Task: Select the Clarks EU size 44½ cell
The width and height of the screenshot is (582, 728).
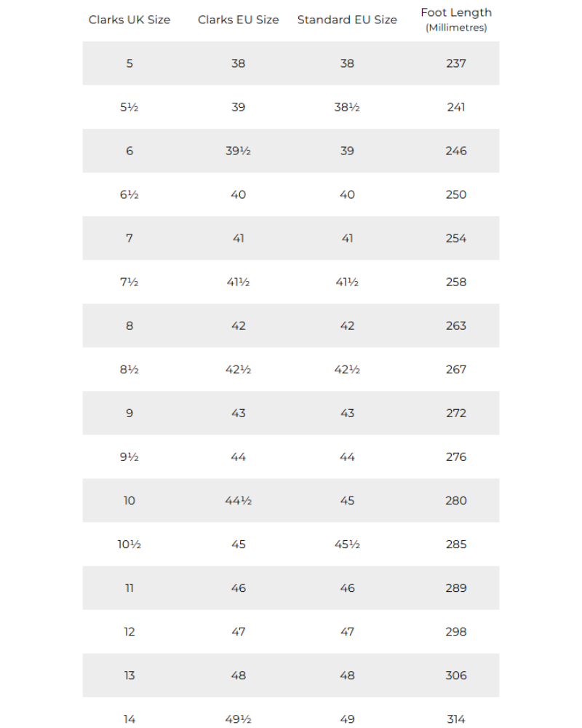Action: click(x=238, y=500)
